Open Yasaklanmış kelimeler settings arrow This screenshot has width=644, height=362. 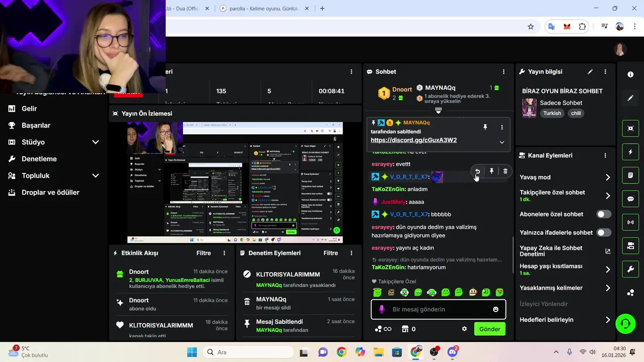point(608,288)
